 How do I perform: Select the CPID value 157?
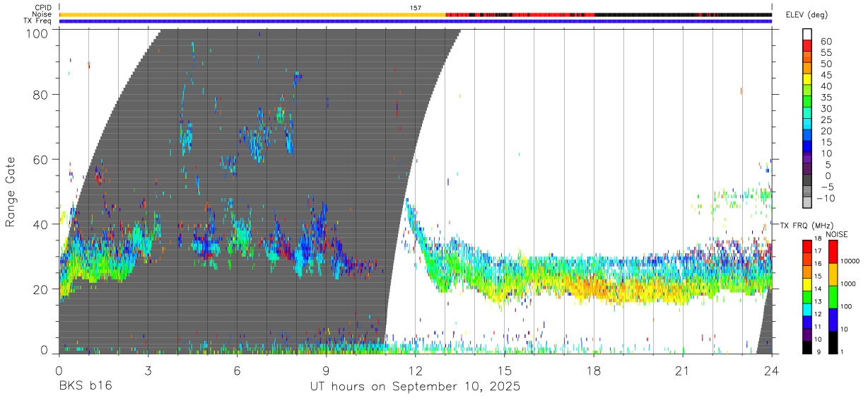tap(416, 8)
